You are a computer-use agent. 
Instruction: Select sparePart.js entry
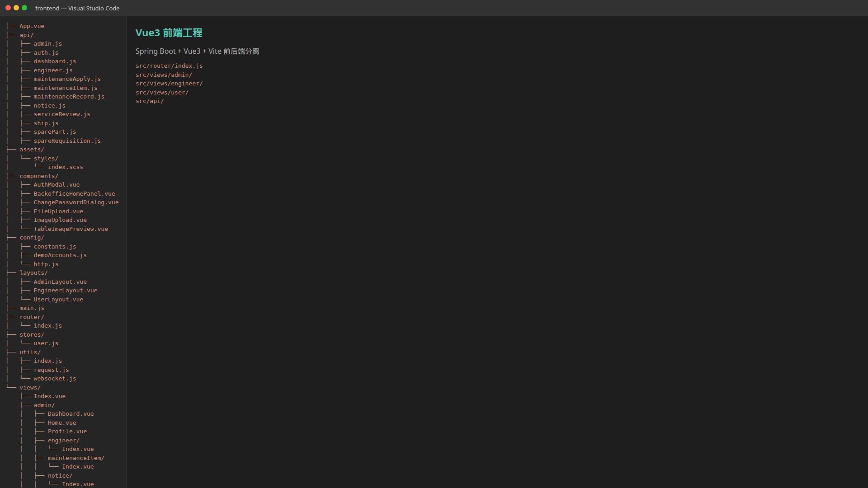pos(55,132)
